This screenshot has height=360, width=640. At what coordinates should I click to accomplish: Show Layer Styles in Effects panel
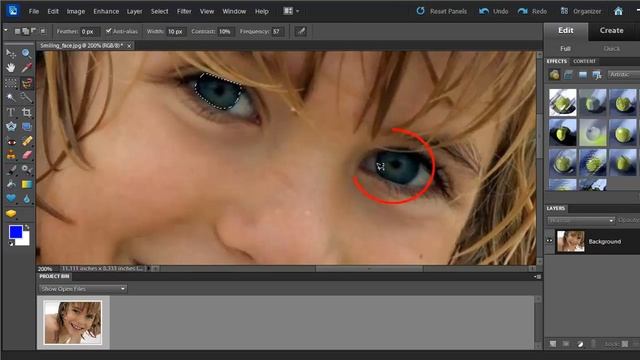(568, 75)
